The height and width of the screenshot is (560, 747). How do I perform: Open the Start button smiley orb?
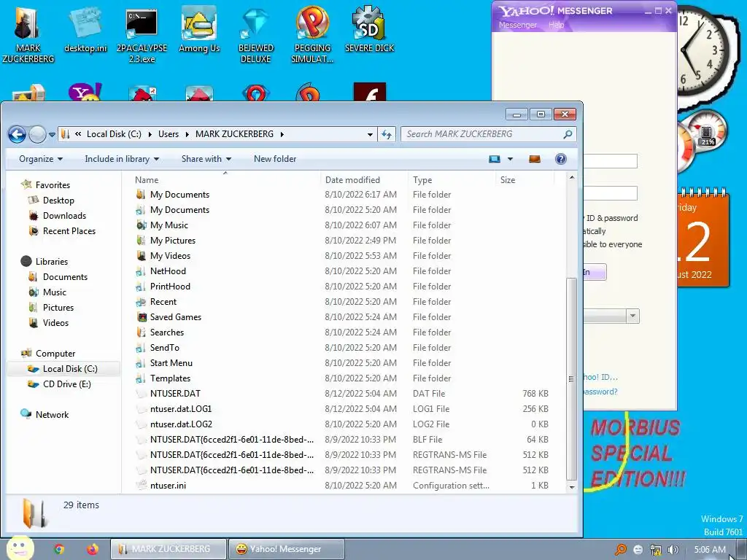(20, 548)
